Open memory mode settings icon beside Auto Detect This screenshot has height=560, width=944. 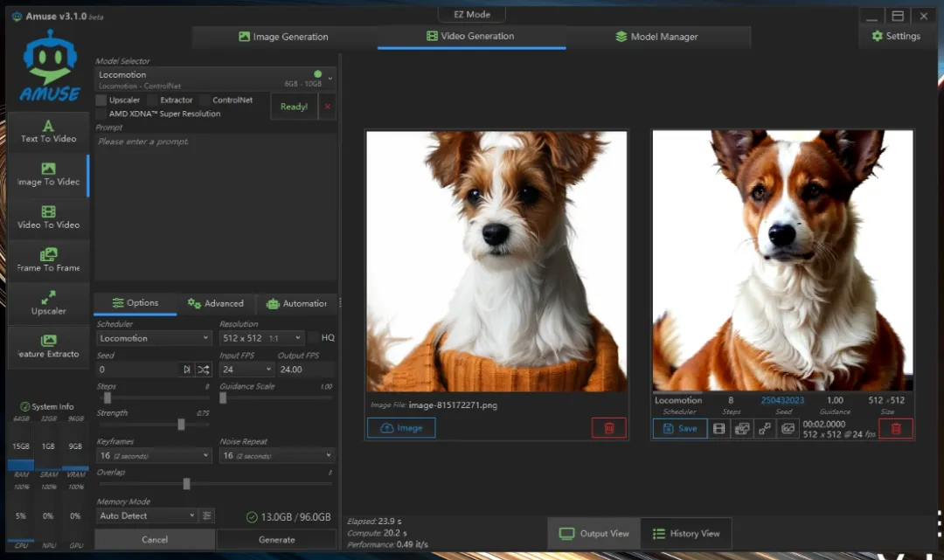(x=207, y=515)
